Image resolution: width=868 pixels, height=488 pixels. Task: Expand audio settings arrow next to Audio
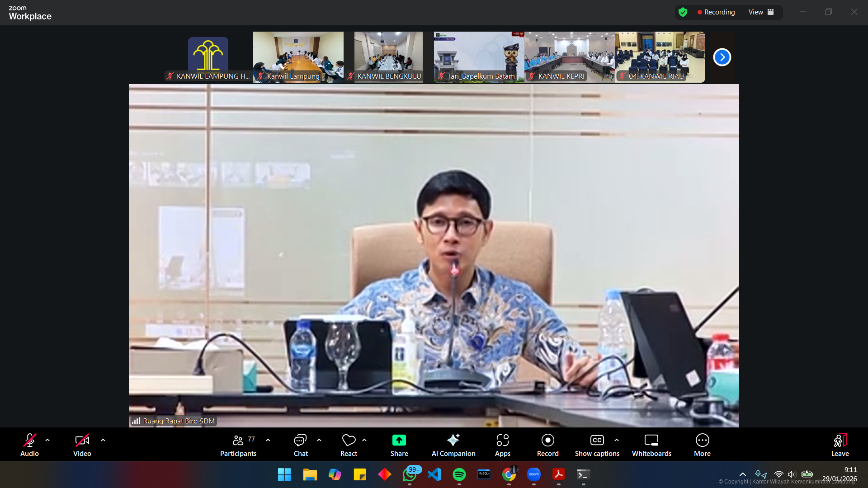(47, 440)
